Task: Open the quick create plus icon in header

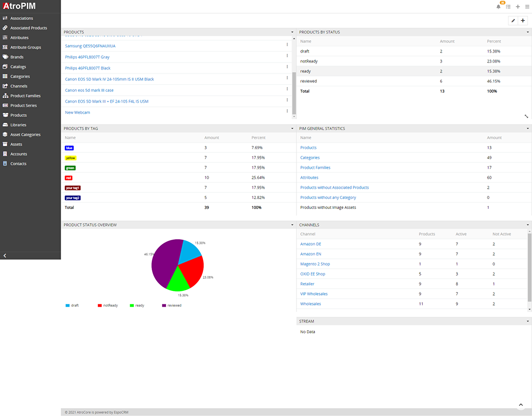Action: click(x=518, y=7)
